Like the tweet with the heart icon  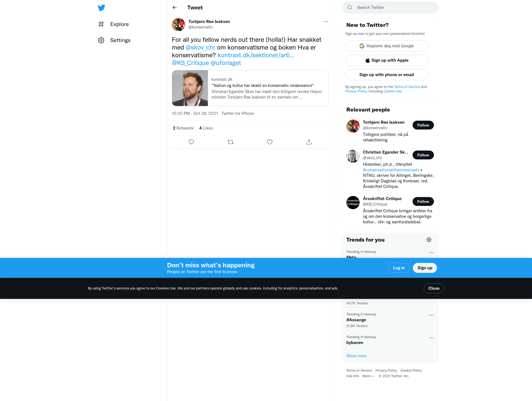(x=270, y=142)
